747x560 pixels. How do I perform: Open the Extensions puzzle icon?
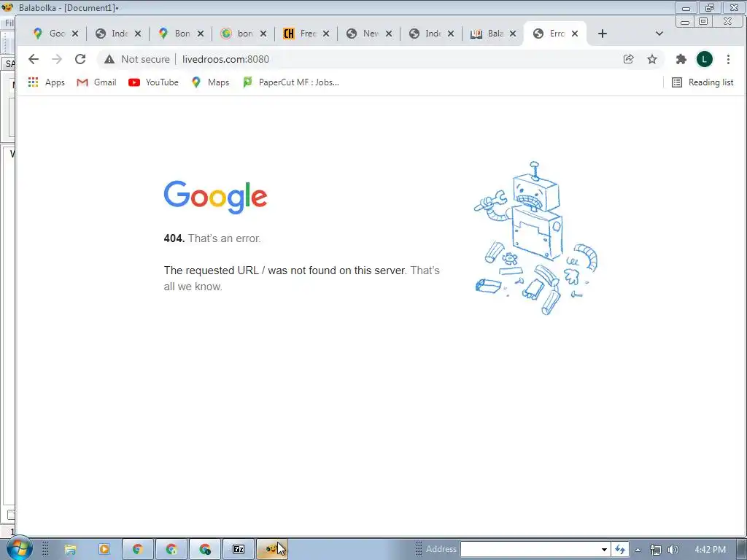(681, 59)
